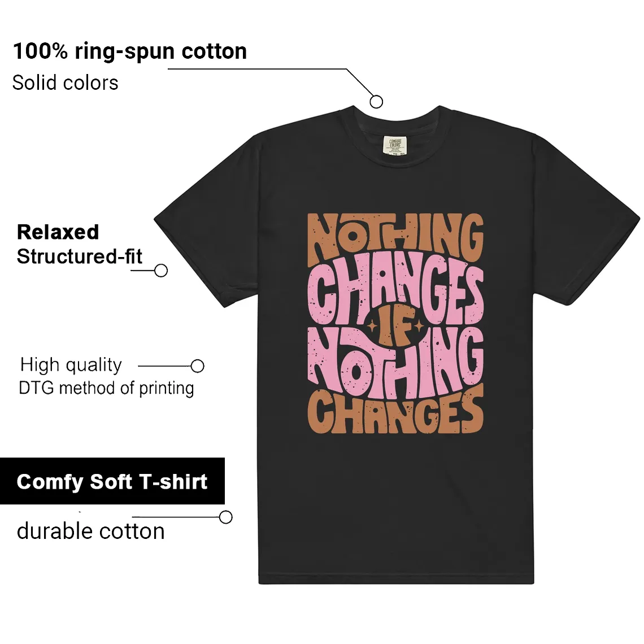The height and width of the screenshot is (644, 644).
Task: Click the brown IF oval in the design
Action: pos(395,327)
